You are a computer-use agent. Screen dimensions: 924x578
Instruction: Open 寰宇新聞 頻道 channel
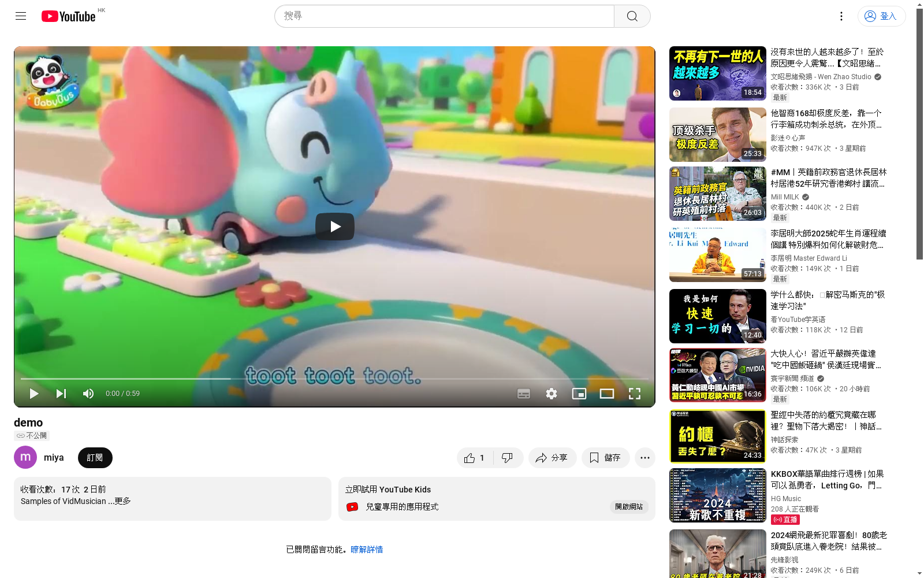click(793, 379)
